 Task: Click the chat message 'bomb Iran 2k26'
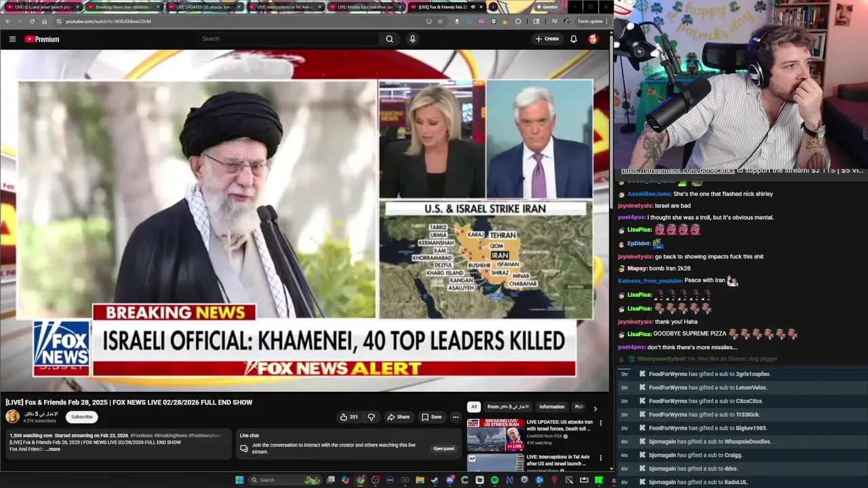pyautogui.click(x=669, y=268)
